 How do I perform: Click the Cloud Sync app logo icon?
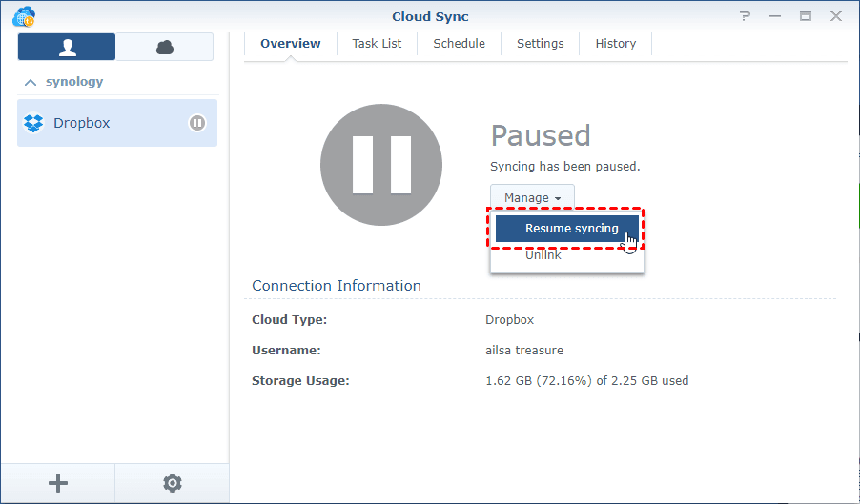23,16
